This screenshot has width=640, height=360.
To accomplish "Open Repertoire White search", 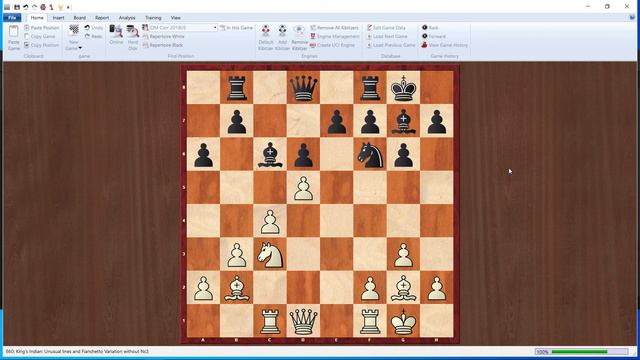I will [164, 36].
